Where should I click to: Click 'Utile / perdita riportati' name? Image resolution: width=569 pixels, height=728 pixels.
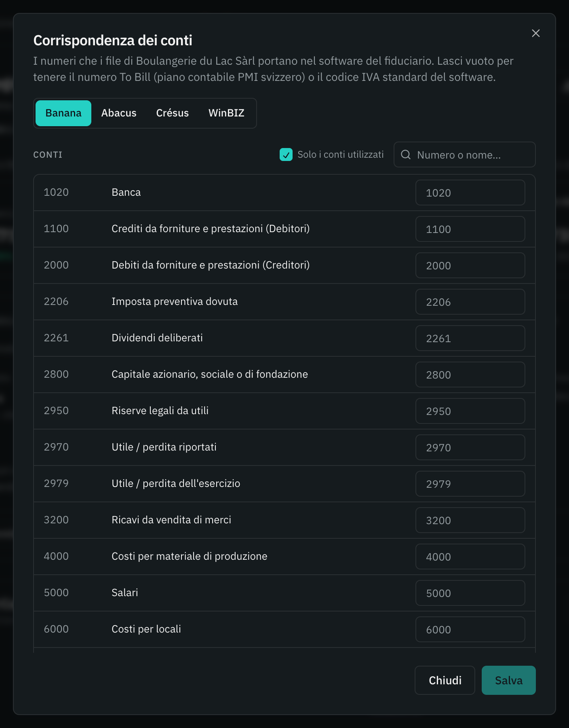coord(164,447)
